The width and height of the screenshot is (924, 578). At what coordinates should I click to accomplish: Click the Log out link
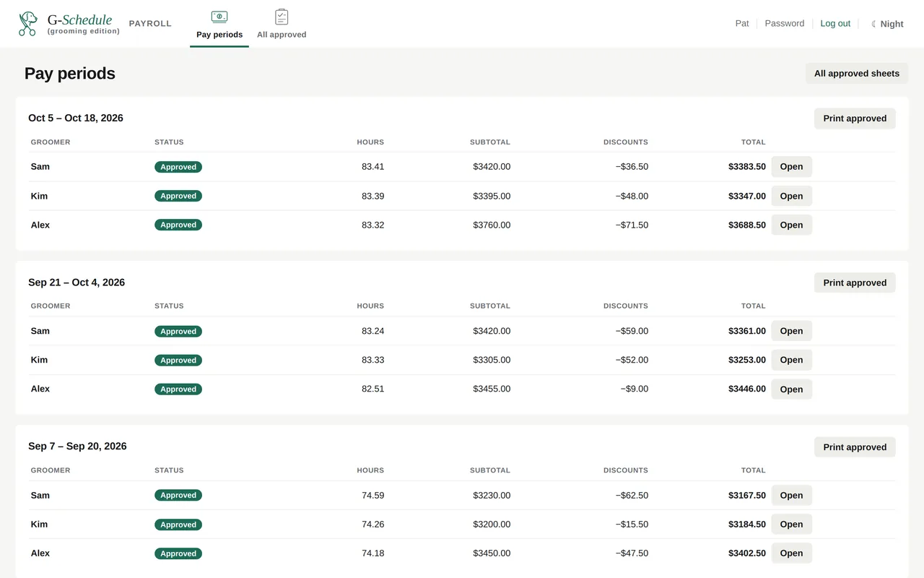pos(835,24)
